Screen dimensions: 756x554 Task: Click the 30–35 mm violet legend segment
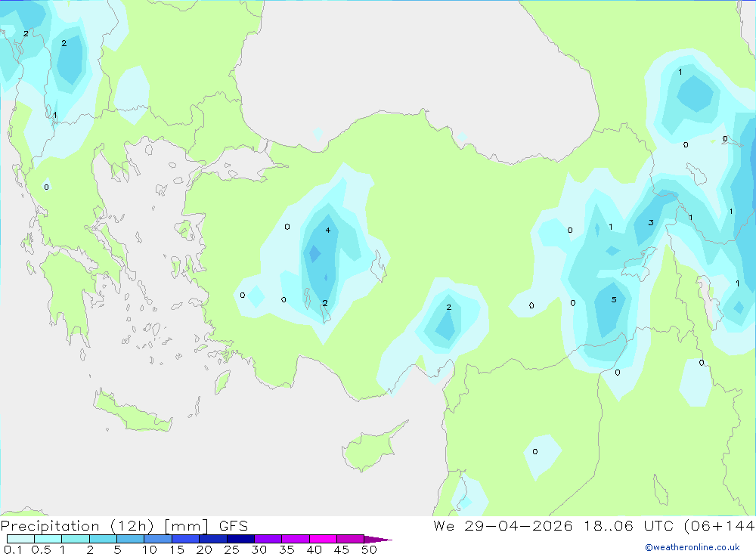268,539
